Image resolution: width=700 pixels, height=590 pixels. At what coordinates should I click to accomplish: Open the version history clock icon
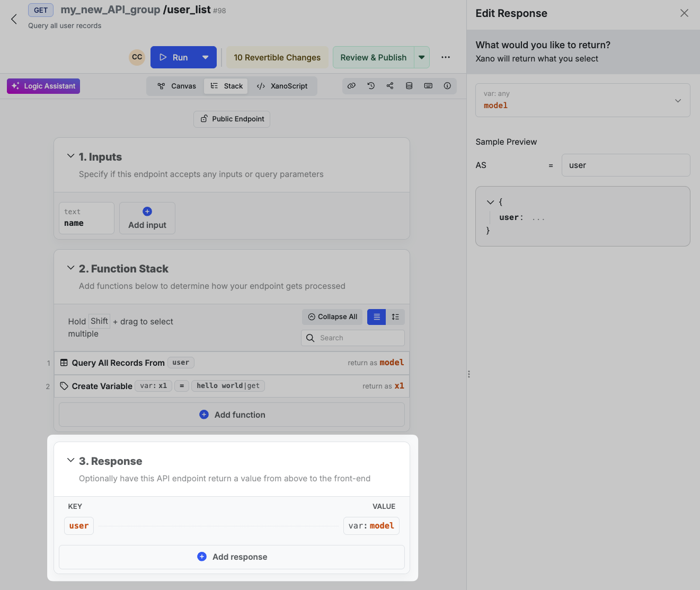click(x=371, y=86)
